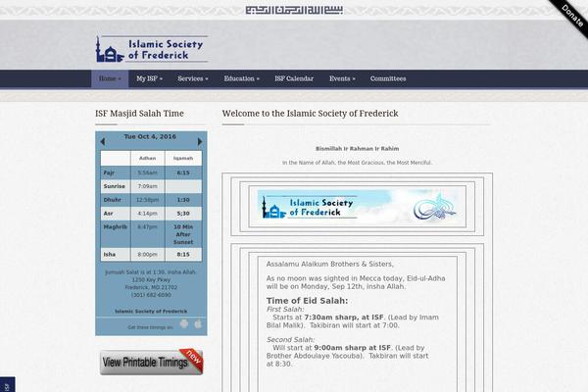This screenshot has width=588, height=392.
Task: Select the Fajr row label
Action: tap(109, 172)
